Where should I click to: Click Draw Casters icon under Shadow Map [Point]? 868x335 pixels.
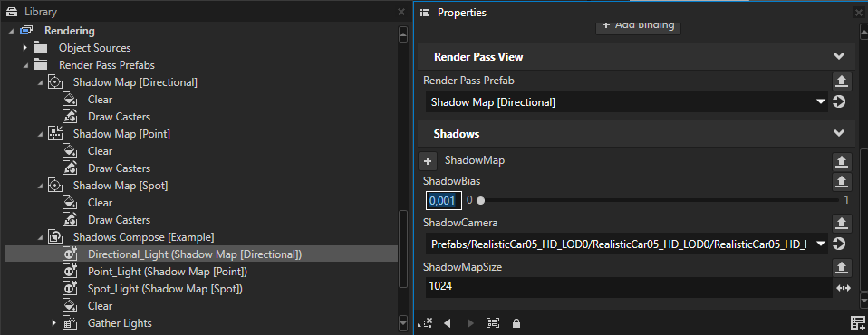click(69, 168)
